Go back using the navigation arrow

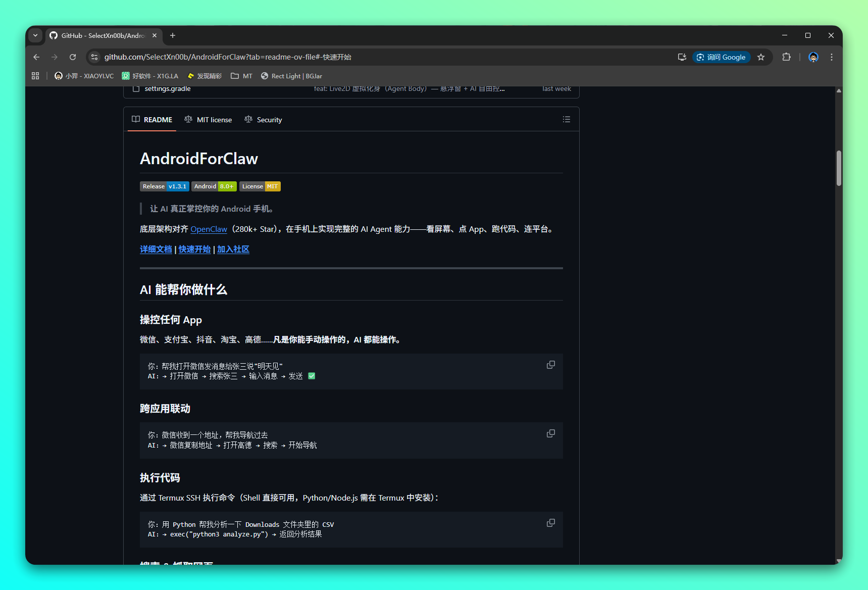click(x=36, y=57)
